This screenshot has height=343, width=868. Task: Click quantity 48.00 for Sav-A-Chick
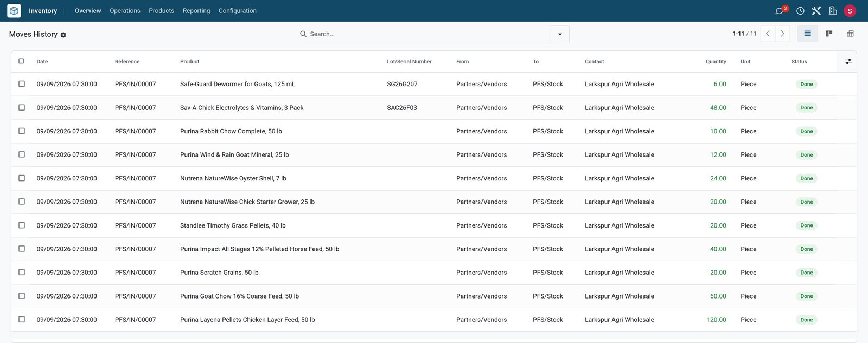(718, 108)
